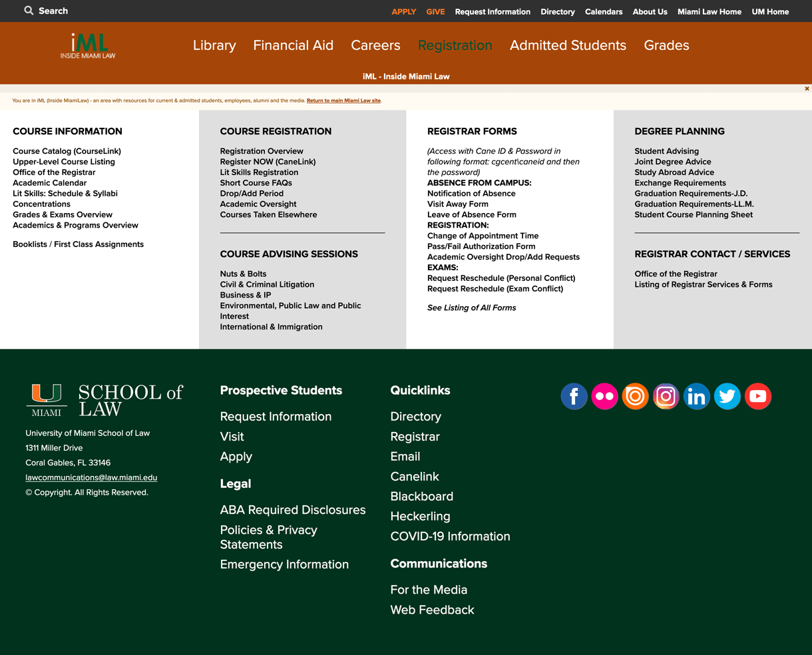Open Pass/Fail Authorization Form
The height and width of the screenshot is (655, 812).
pyautogui.click(x=481, y=246)
